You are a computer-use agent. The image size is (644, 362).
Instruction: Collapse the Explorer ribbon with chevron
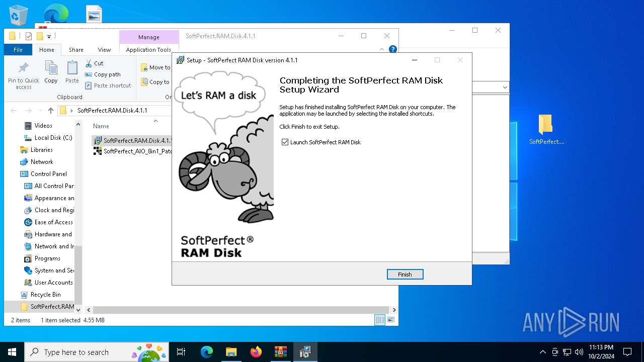(x=382, y=49)
